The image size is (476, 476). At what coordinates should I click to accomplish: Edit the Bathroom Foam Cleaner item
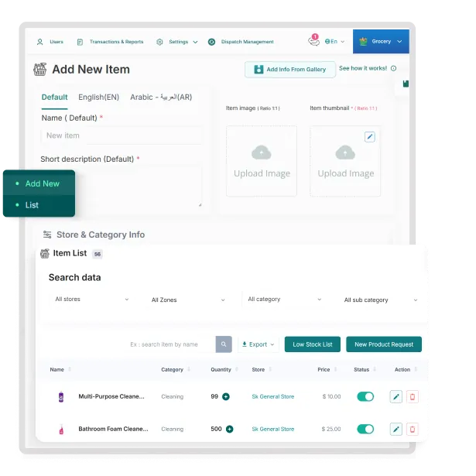(396, 429)
